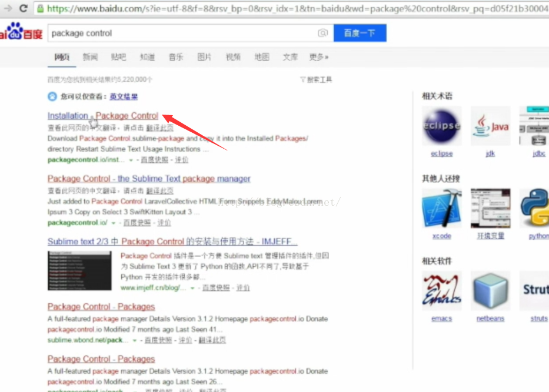This screenshot has height=392, width=549.
Task: Open the Struts thumbnail image
Action: 534,290
